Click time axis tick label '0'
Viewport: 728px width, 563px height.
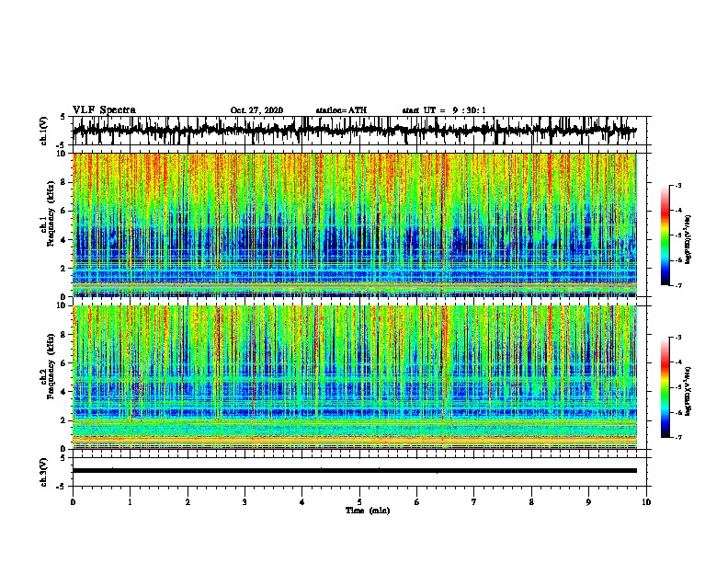(73, 501)
